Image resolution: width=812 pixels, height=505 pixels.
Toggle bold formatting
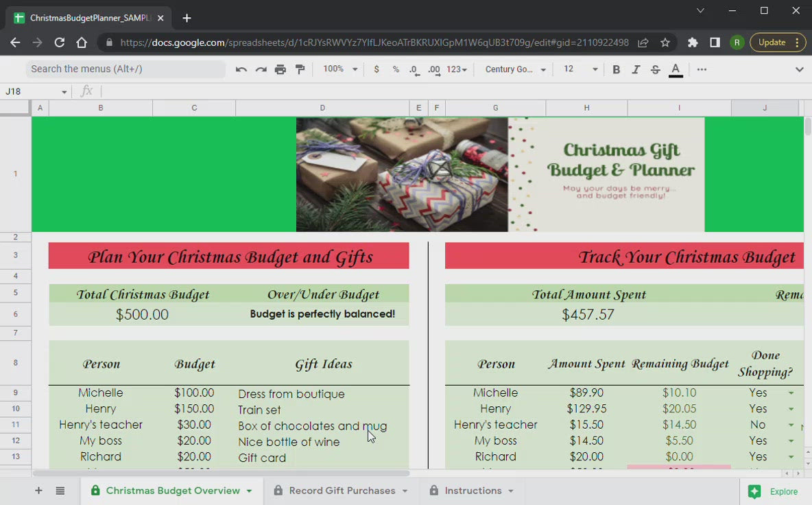point(616,69)
